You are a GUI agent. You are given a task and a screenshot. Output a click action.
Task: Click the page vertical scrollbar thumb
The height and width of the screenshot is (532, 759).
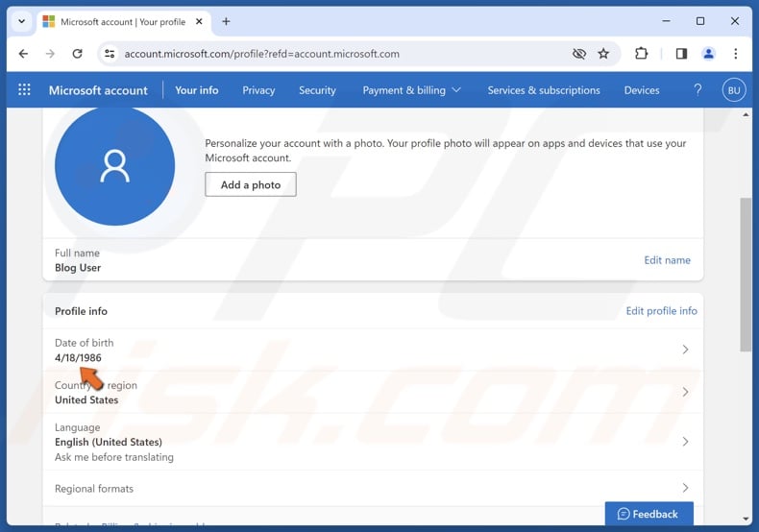746,275
